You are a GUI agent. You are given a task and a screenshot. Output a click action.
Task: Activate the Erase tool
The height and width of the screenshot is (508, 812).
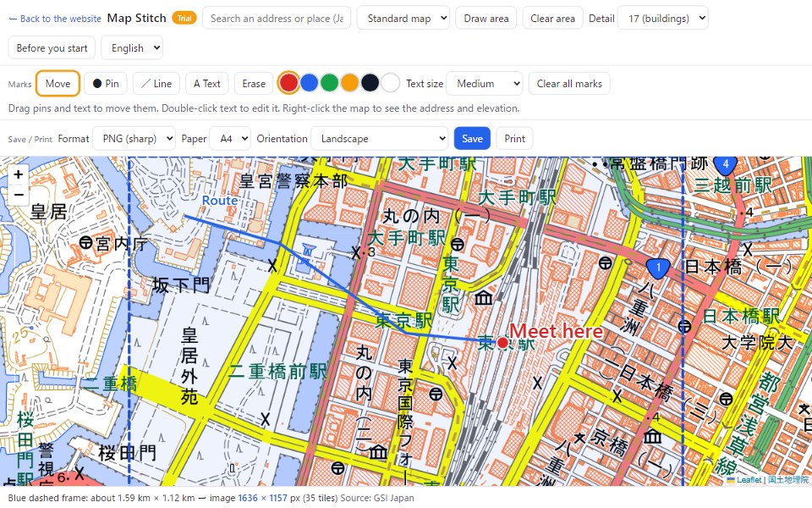[254, 84]
